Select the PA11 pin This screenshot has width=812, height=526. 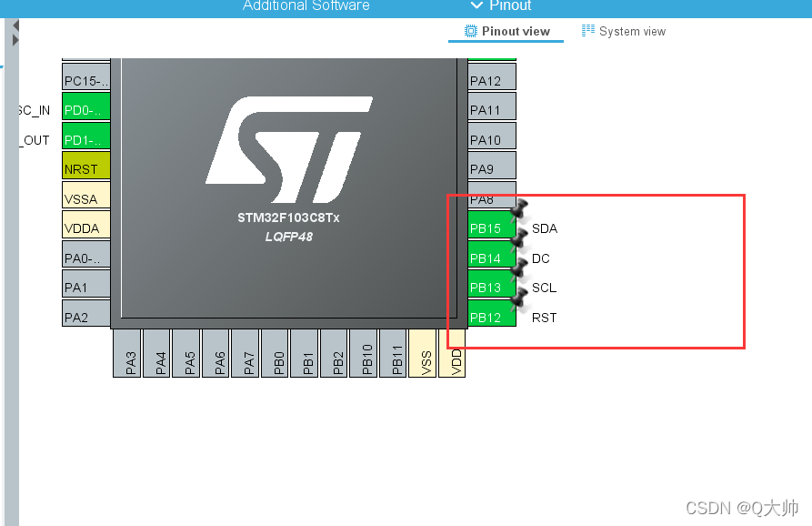tap(491, 106)
